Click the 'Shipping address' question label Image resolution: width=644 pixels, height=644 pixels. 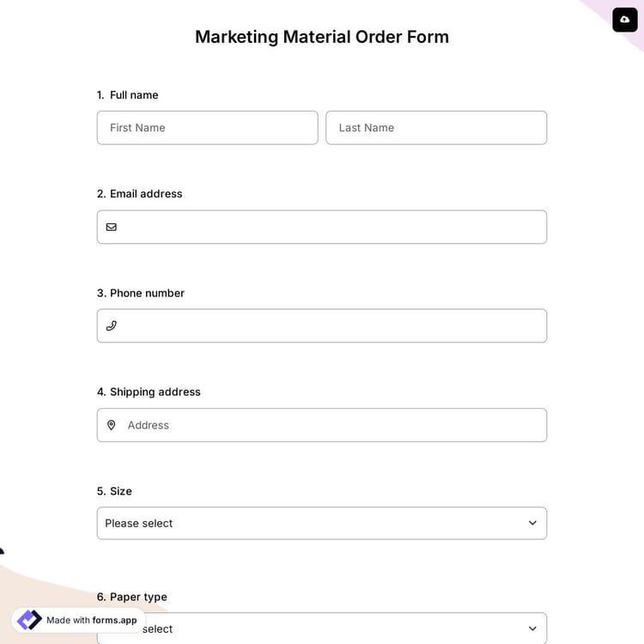tap(155, 392)
